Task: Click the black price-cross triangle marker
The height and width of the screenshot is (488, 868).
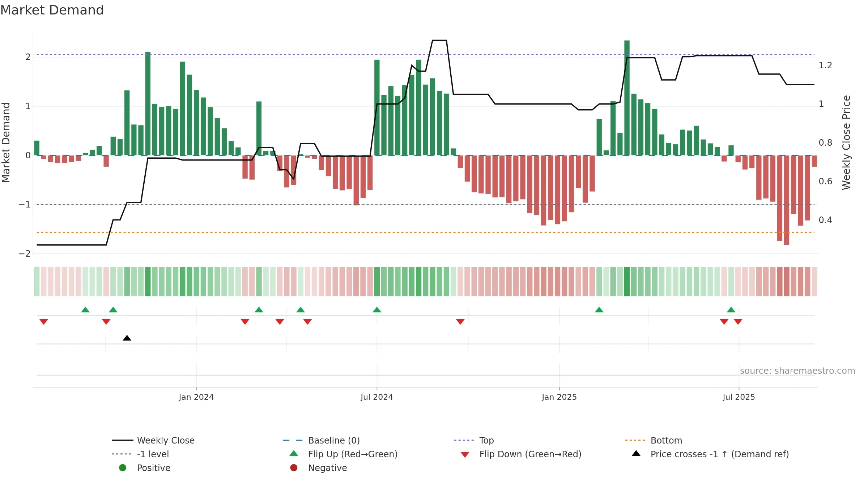Action: pos(127,338)
